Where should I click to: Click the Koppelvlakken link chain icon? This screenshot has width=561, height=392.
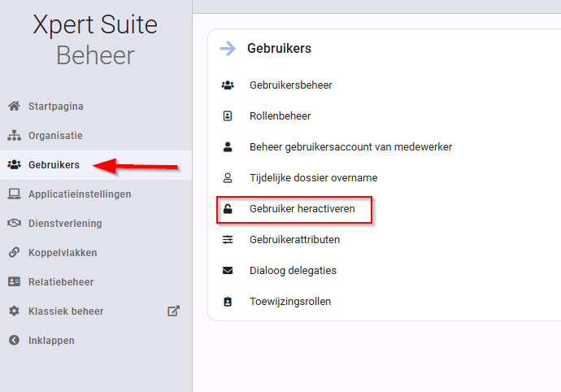(15, 252)
